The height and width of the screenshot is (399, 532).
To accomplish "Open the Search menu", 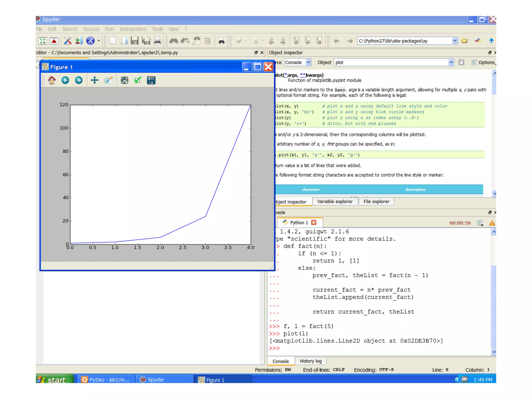I will 70,29.
